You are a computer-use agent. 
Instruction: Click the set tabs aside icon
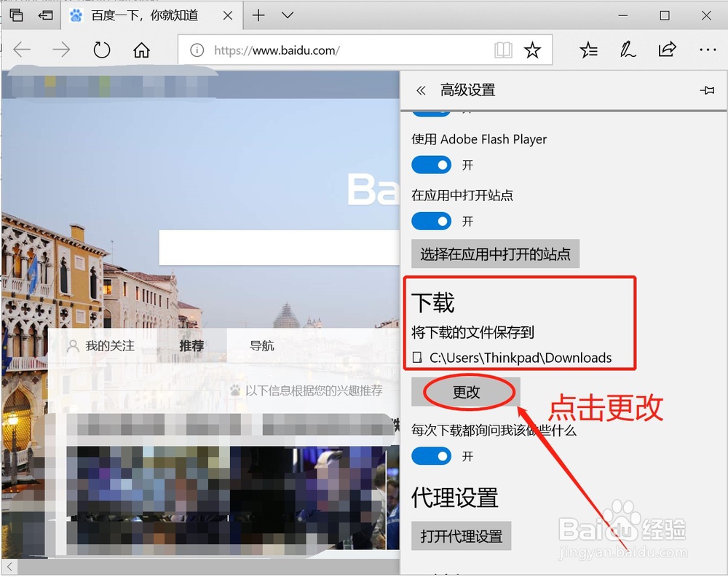point(45,15)
